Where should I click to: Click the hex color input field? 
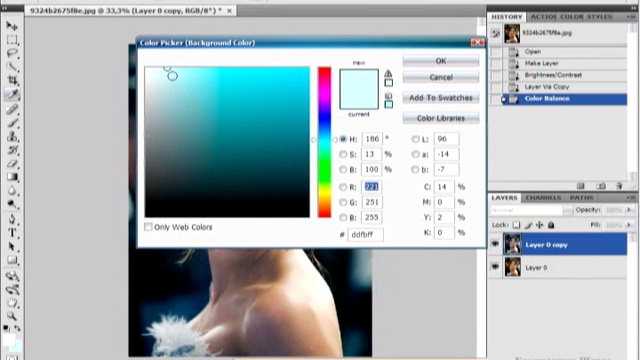pyautogui.click(x=365, y=235)
